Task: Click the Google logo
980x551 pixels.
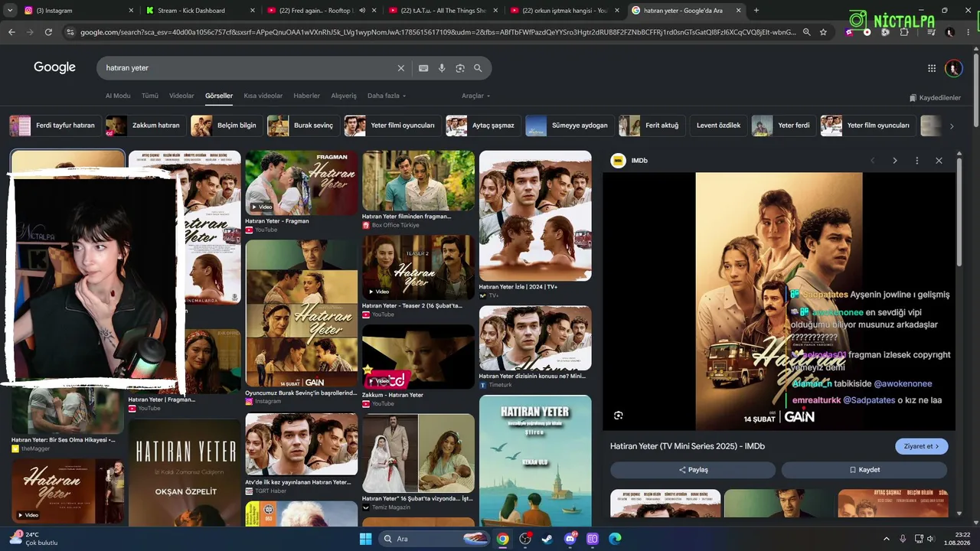Action: pyautogui.click(x=54, y=67)
